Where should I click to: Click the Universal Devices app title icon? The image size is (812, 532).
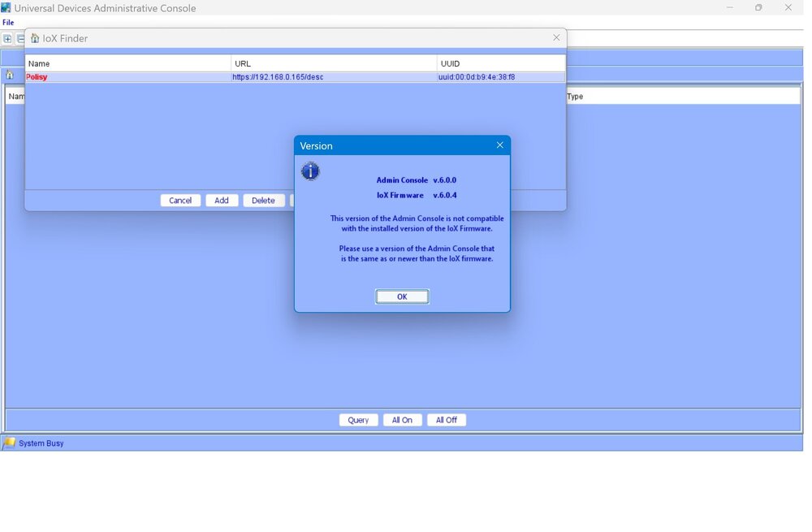[6, 8]
